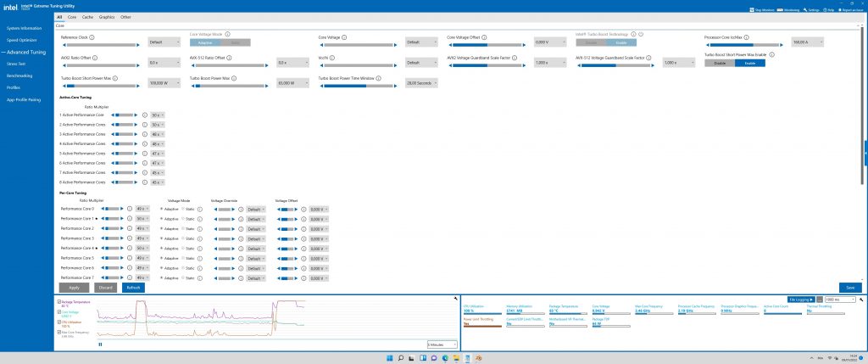Open System Information in sidebar

tap(24, 28)
